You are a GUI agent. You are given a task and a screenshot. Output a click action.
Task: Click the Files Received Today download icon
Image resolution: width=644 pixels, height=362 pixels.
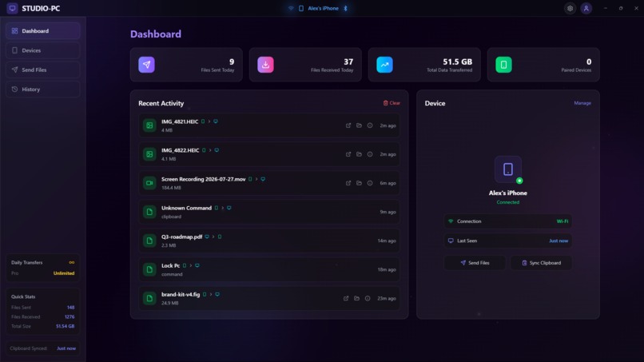[x=266, y=65]
